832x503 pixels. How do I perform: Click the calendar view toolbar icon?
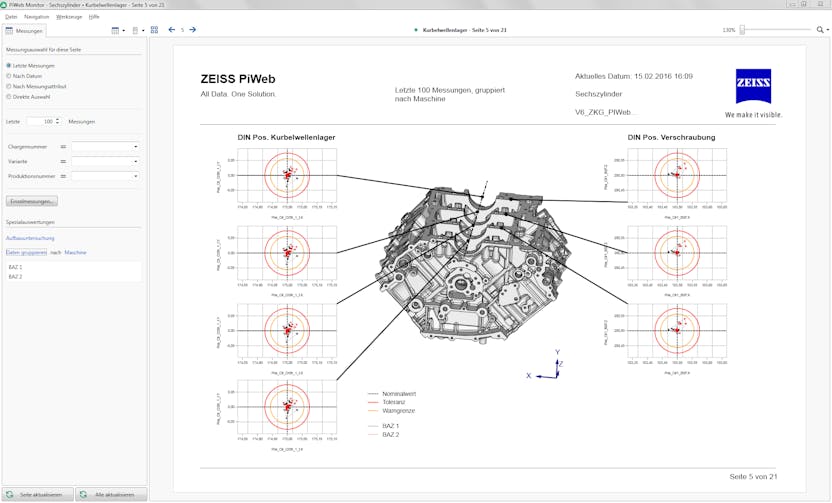116,30
